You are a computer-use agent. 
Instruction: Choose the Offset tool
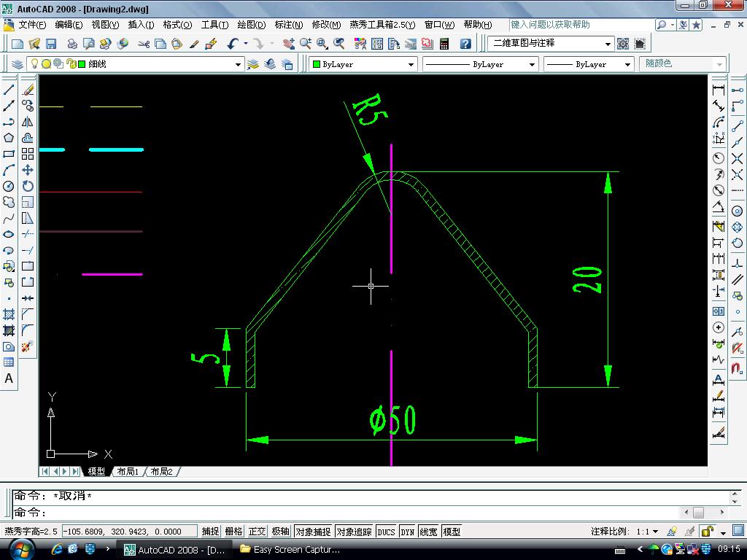click(x=28, y=138)
